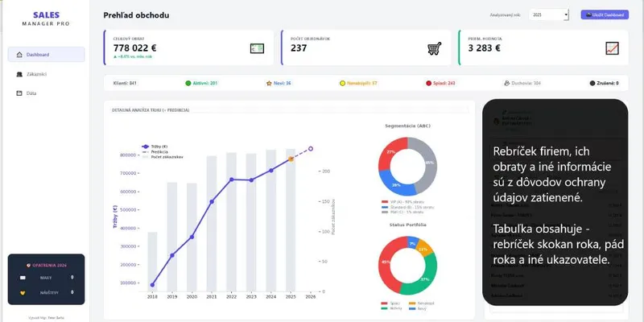Image resolution: width=644 pixels, height=322 pixels.
Task: Filter by yellow Nenakúpili status
Action: 358,84
